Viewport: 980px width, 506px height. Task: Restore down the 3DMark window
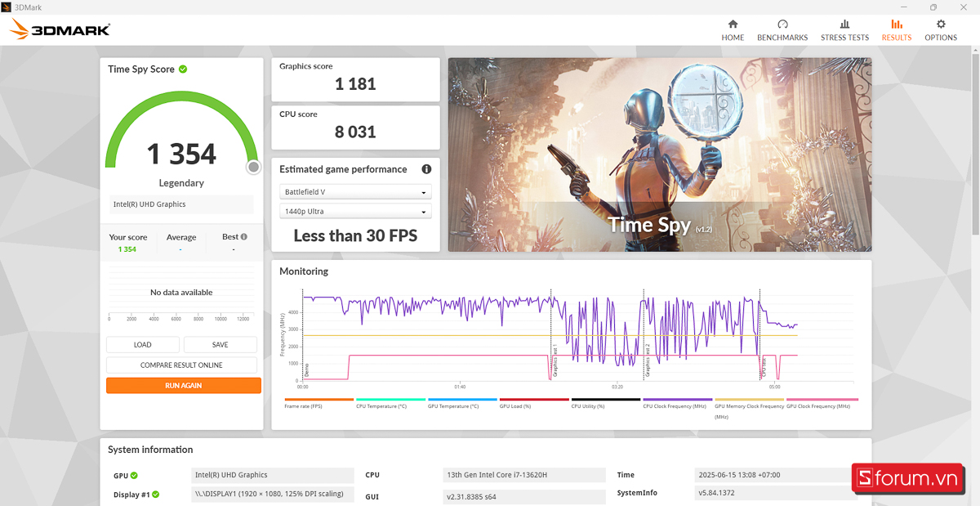pos(933,7)
